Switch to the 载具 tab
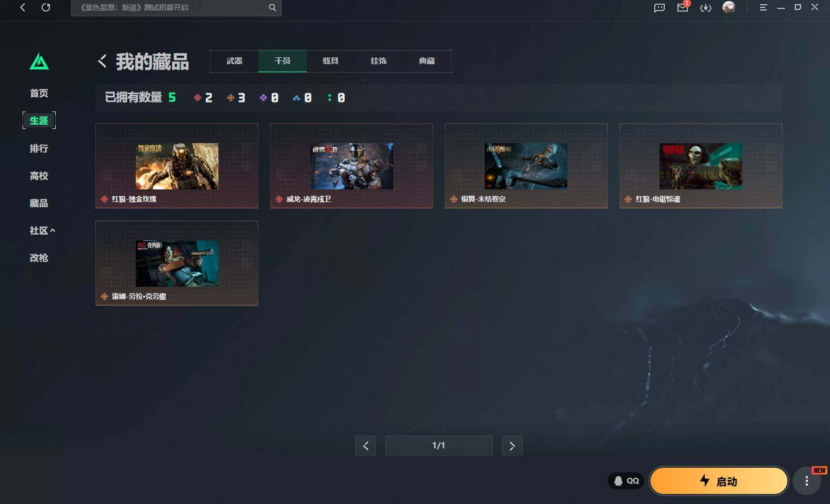Screen dimensions: 830x504 point(331,61)
